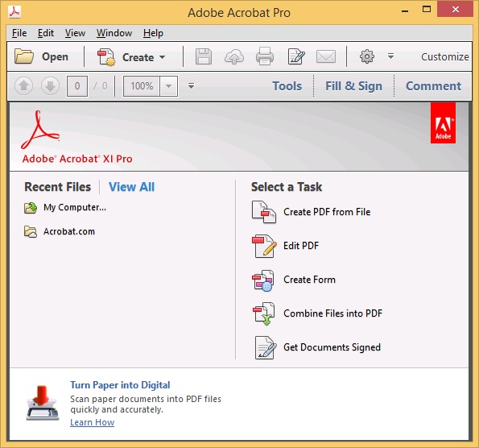Switch to the Fill & Sign pane

353,86
